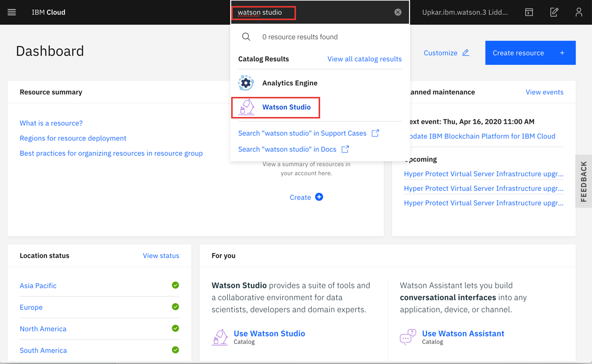Open the user profile icon
The image size is (592, 364).
(x=579, y=12)
